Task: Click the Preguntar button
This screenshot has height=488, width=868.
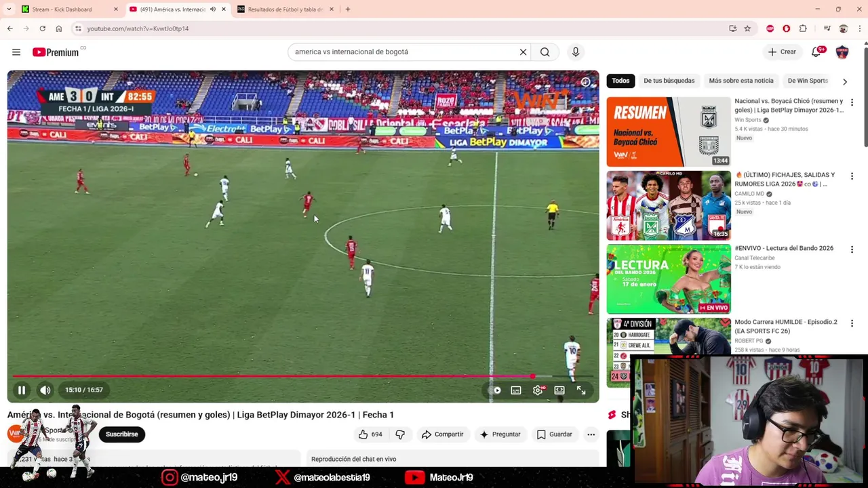Action: pyautogui.click(x=500, y=434)
